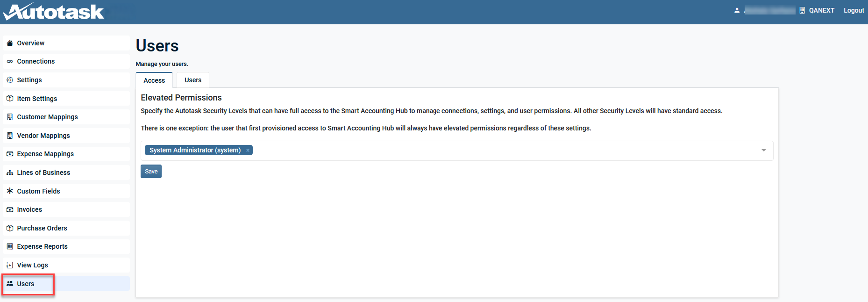Click the View Logs icon
Screen dimensions: 868x302
coord(10,265)
